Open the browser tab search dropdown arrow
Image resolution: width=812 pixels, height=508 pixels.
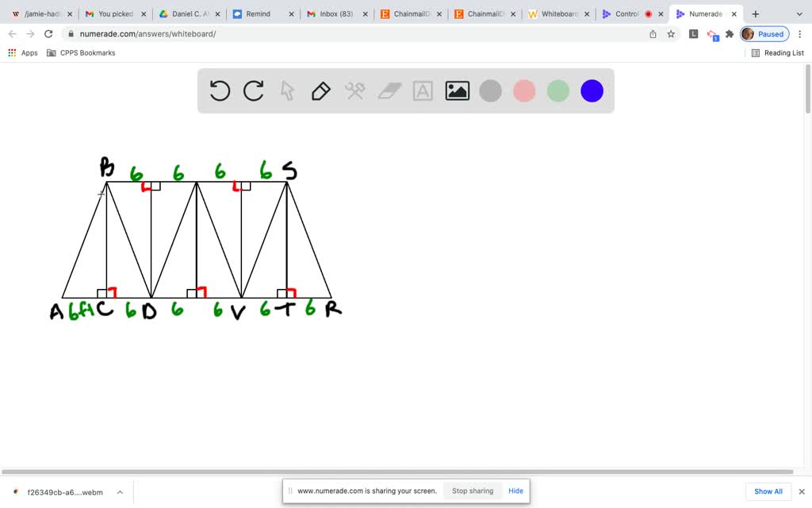click(x=799, y=13)
